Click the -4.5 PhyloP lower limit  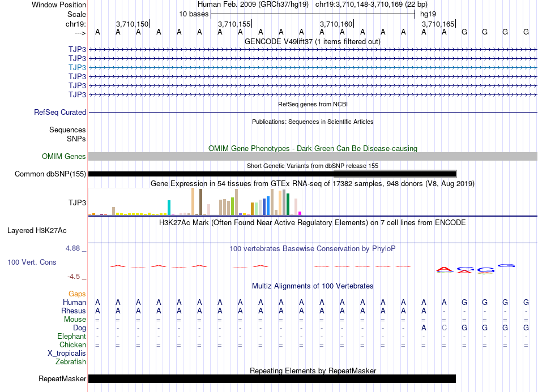point(74,277)
